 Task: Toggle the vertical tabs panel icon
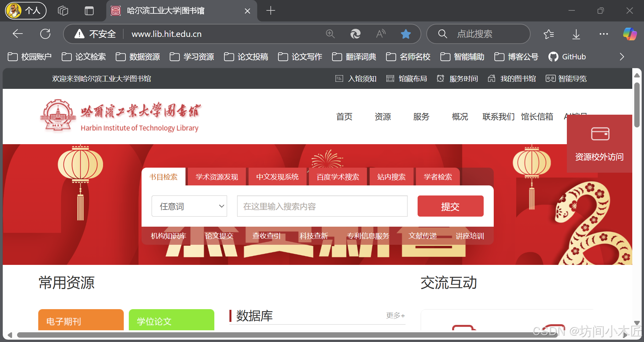click(x=89, y=11)
